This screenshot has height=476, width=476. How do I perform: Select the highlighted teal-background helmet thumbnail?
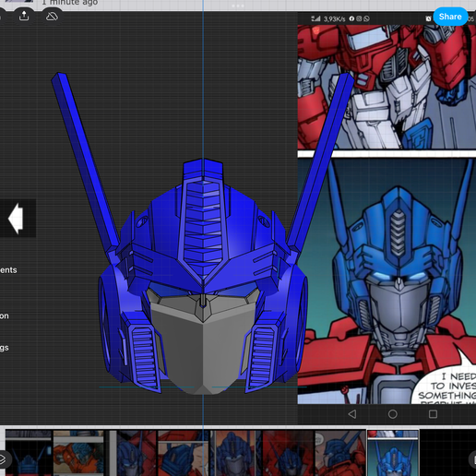(x=393, y=453)
